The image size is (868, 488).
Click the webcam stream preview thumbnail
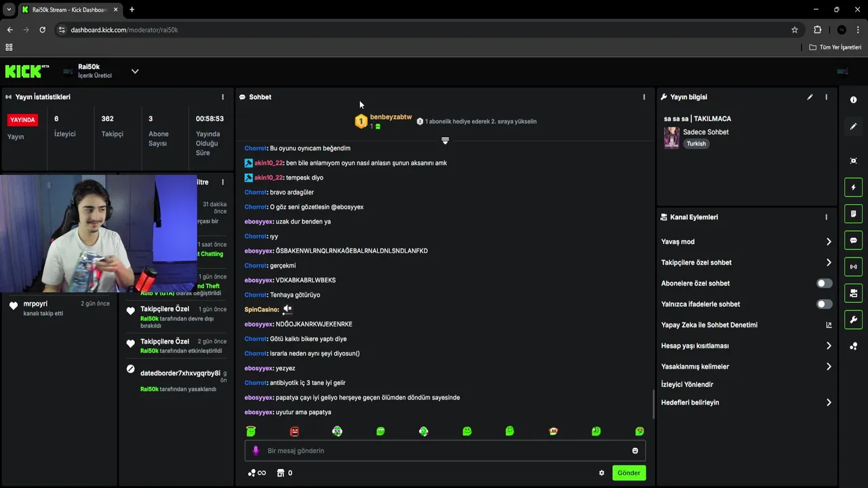tap(98, 234)
